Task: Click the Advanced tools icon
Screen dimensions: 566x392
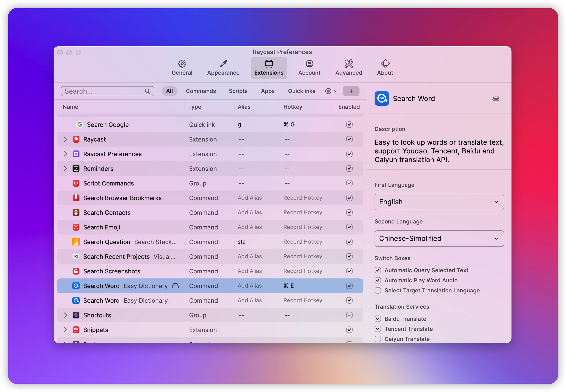Action: click(348, 64)
